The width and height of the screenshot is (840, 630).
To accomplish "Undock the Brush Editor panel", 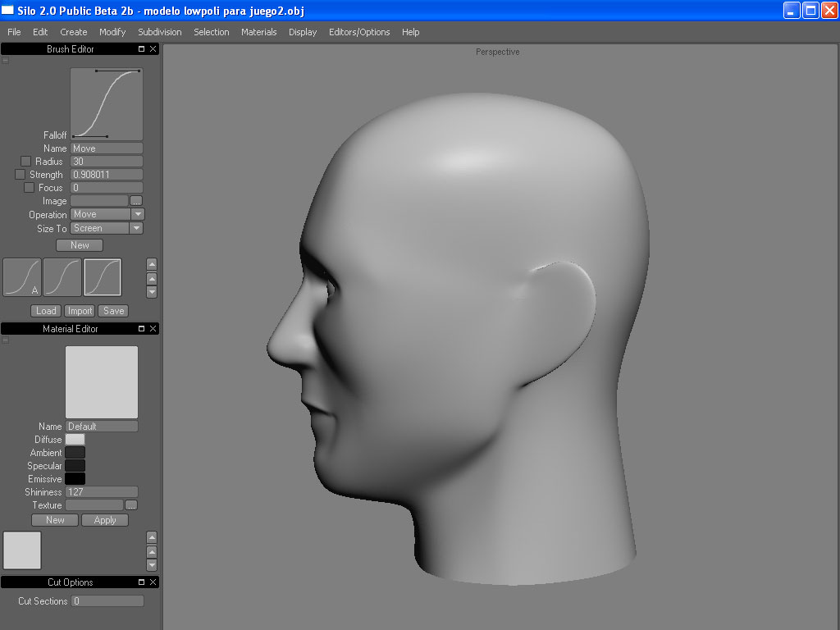I will [141, 49].
